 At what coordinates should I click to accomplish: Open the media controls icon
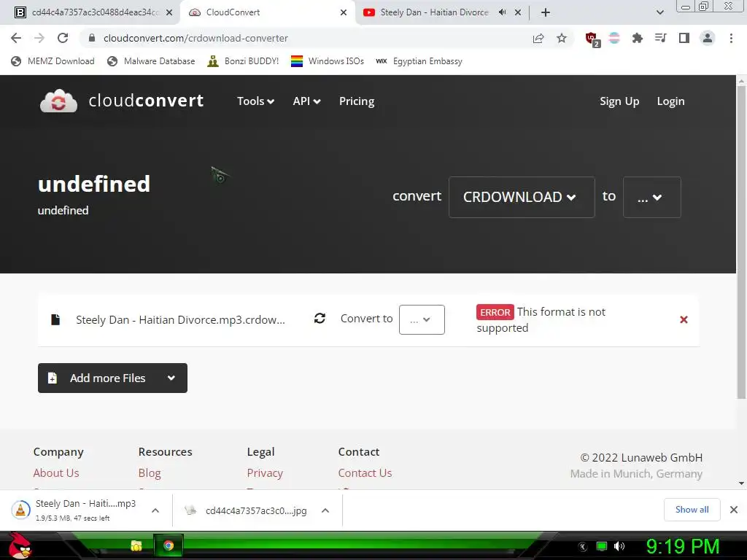point(661,38)
